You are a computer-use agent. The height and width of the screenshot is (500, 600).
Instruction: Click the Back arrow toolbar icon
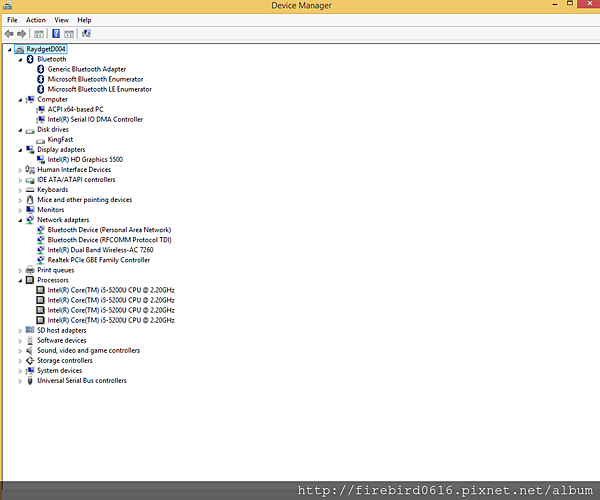(9, 34)
